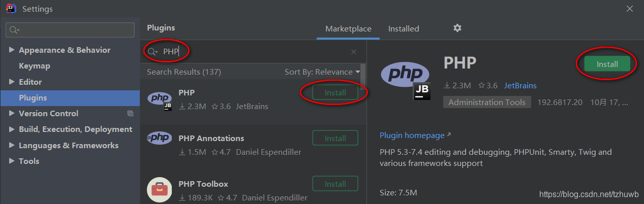Install the PHP Toolbox plugin
This screenshot has height=204, width=644.
tap(335, 184)
